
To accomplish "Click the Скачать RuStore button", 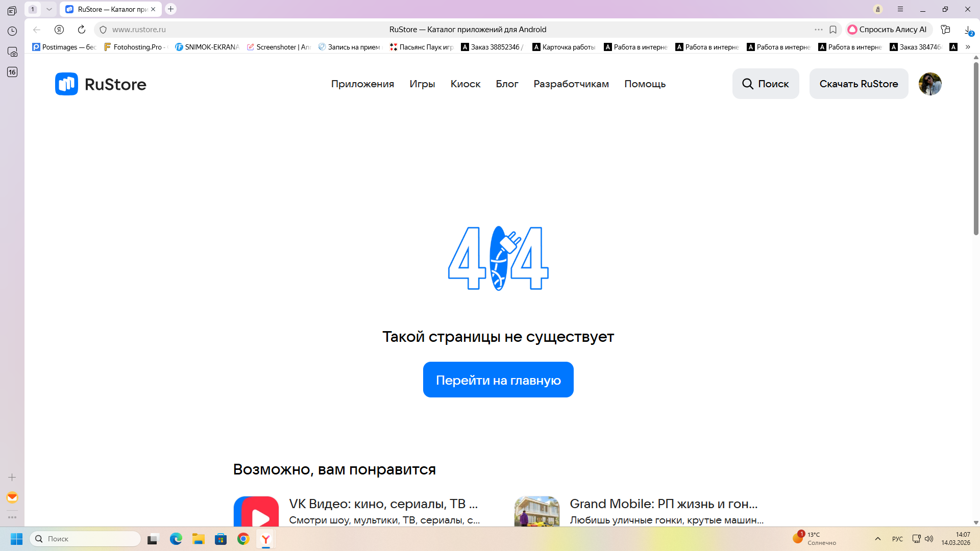I will [x=859, y=84].
